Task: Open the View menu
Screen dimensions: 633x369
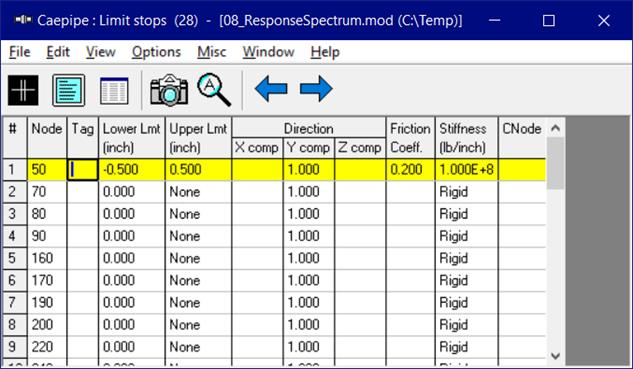Action: [x=101, y=52]
